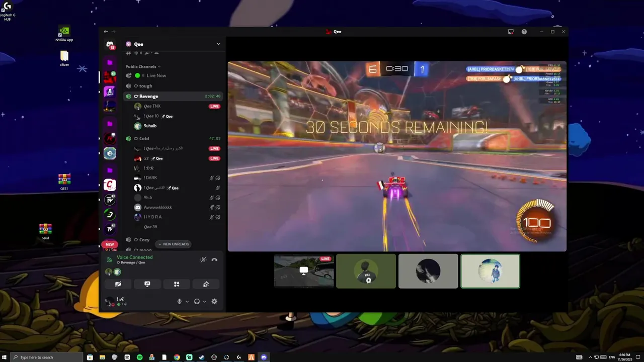This screenshot has height=362, width=644.
Task: Click the ENG language indicator
Action: 612,357
